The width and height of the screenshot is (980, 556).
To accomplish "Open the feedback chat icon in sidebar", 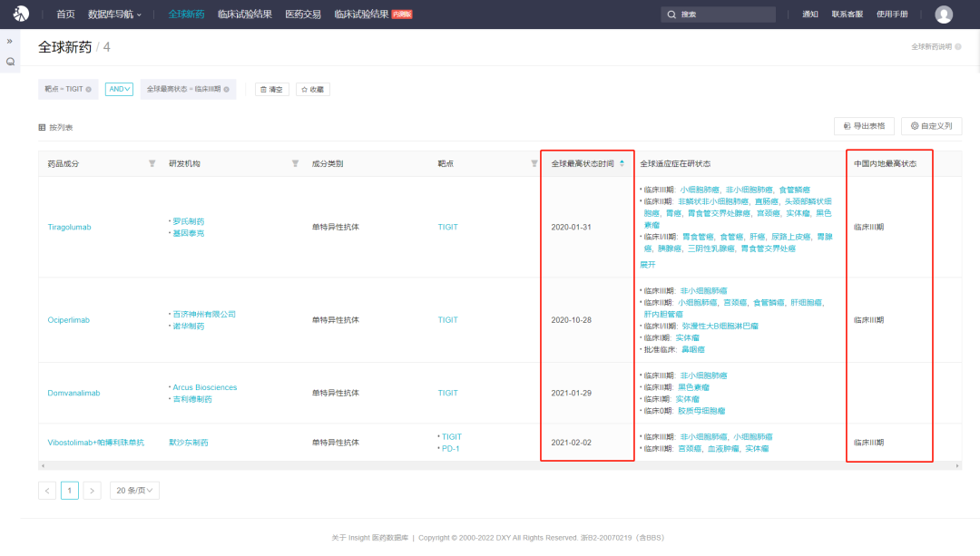I will tap(10, 62).
